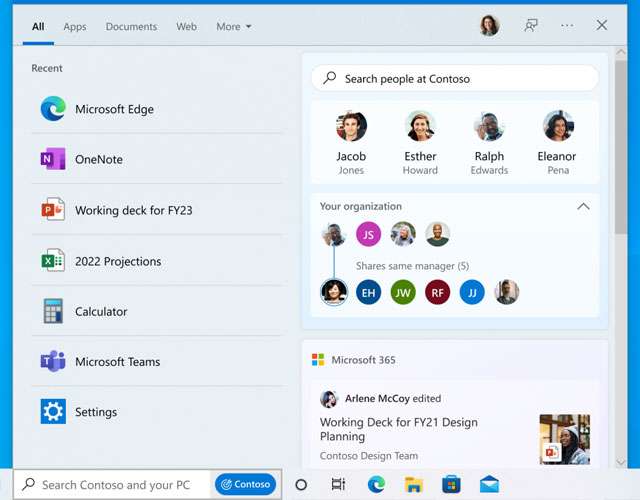This screenshot has height=500, width=640.
Task: Open Microsoft Teams from the Recent list
Action: [157, 361]
